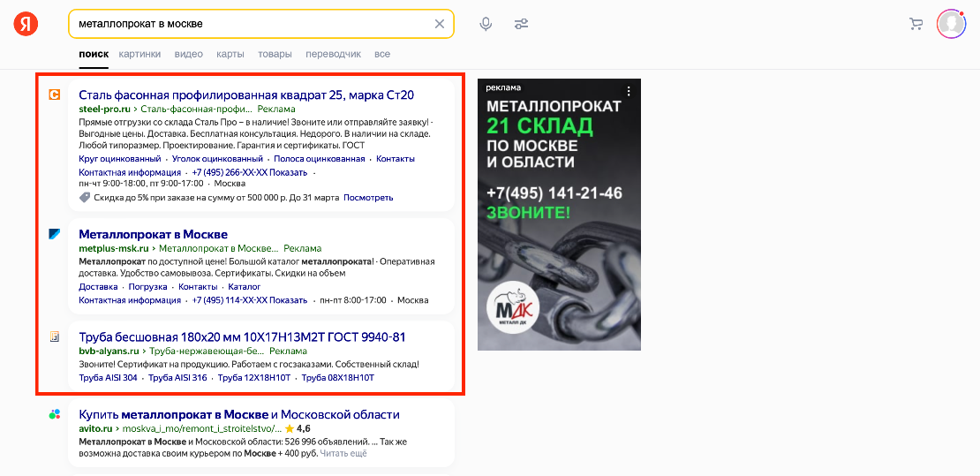The height and width of the screenshot is (476, 980).
Task: Click avito.ru colored dots favicon
Action: [55, 414]
